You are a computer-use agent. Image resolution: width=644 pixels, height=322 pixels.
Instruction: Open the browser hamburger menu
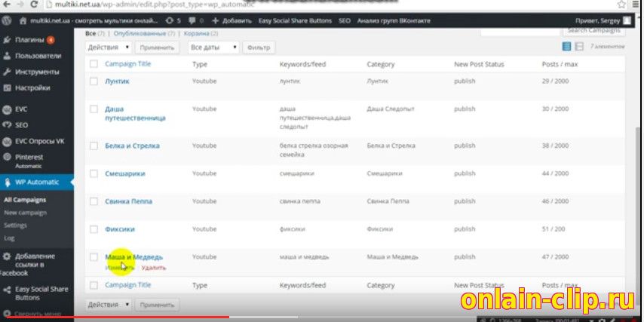pyautogui.click(x=636, y=5)
